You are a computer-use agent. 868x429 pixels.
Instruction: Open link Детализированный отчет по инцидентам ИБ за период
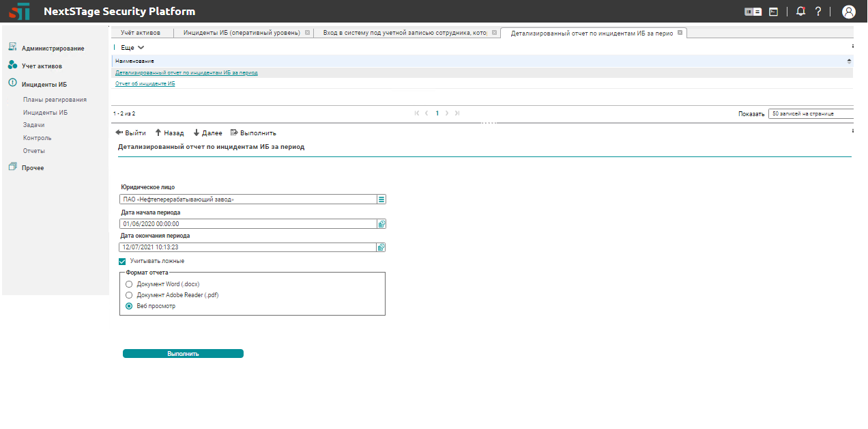[x=186, y=72]
